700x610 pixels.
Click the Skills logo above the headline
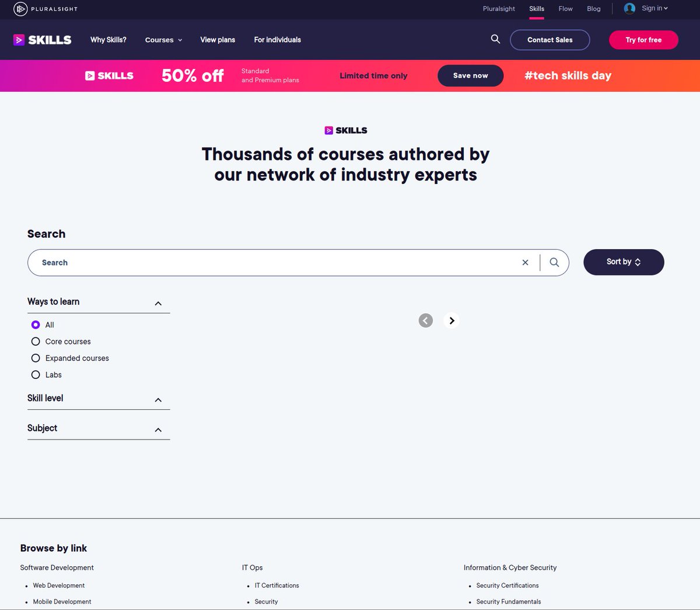point(346,130)
